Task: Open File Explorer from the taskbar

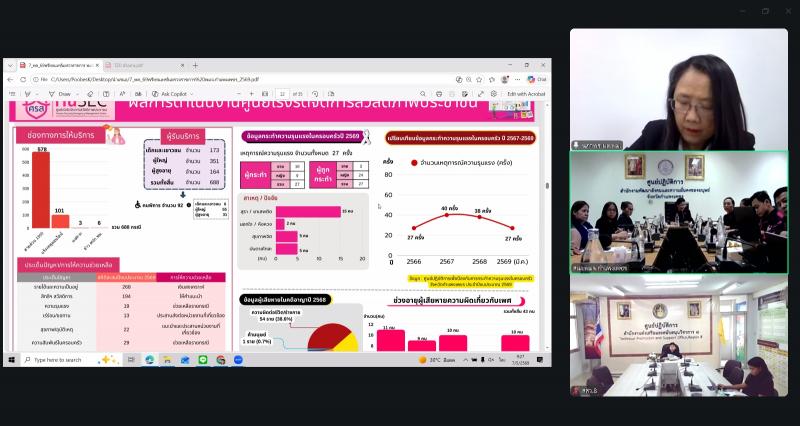Action: point(167,360)
